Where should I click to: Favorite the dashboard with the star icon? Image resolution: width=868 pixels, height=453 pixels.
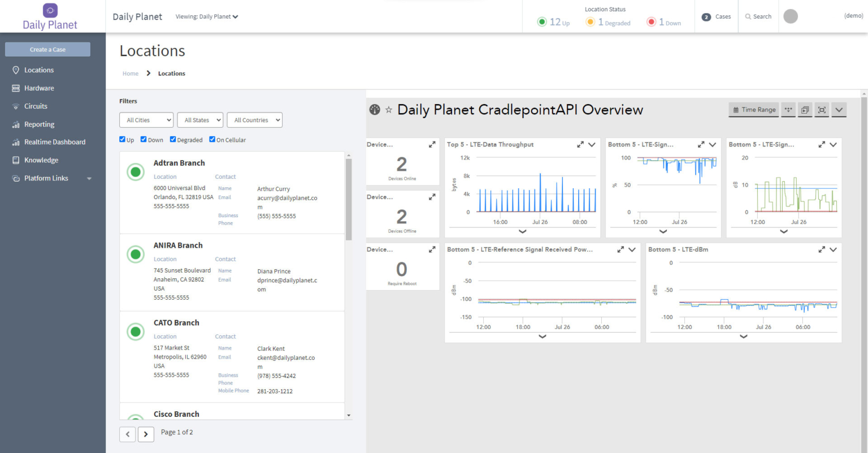coord(389,110)
